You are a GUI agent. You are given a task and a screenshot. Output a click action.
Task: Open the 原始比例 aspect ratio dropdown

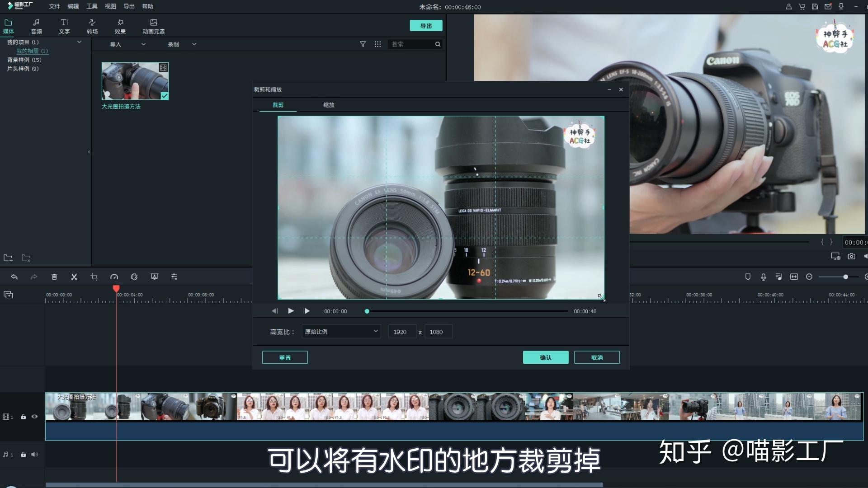click(341, 332)
